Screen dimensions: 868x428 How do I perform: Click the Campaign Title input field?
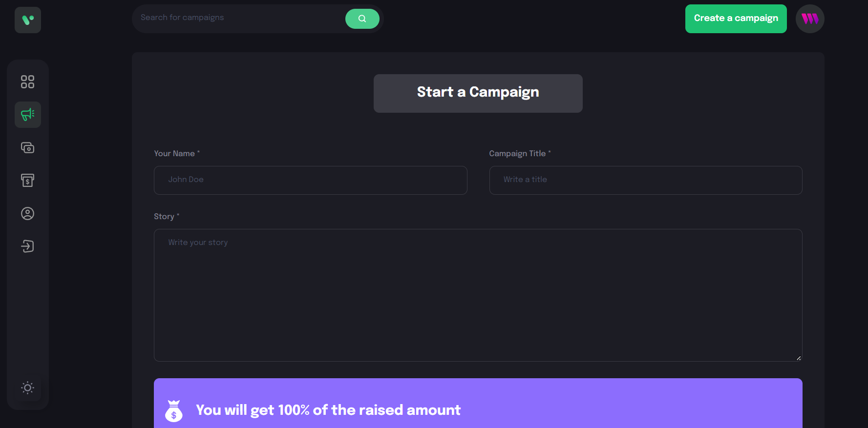tap(645, 180)
